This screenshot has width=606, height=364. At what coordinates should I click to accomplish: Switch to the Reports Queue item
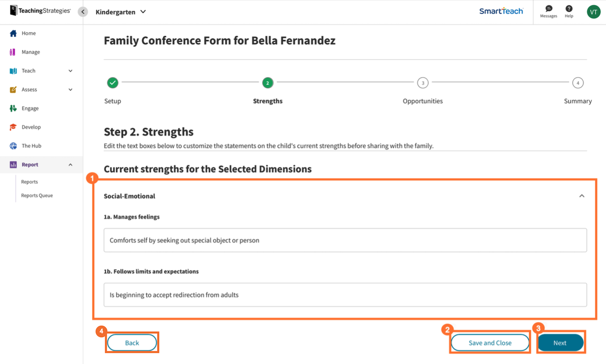(x=37, y=195)
